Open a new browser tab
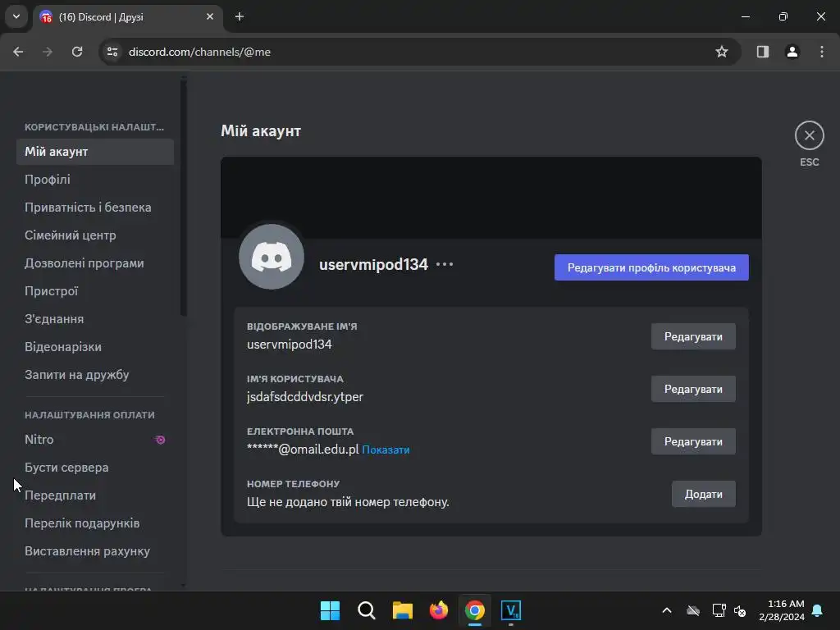 point(240,16)
